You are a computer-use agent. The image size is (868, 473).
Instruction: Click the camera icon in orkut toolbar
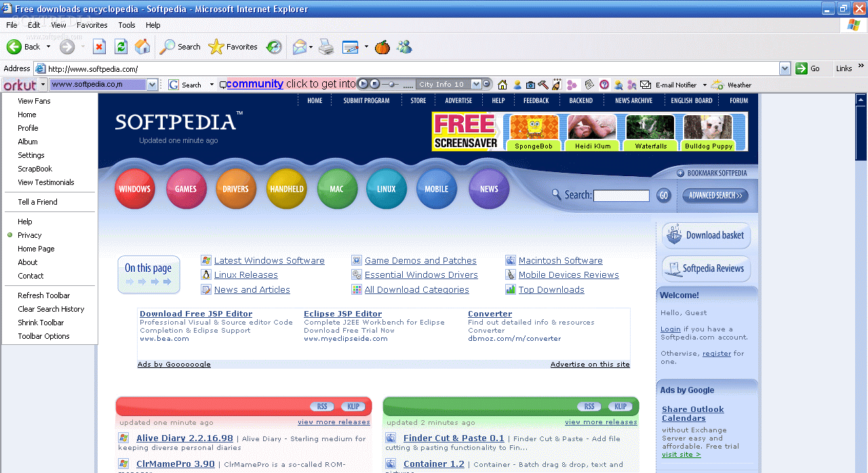coord(530,85)
